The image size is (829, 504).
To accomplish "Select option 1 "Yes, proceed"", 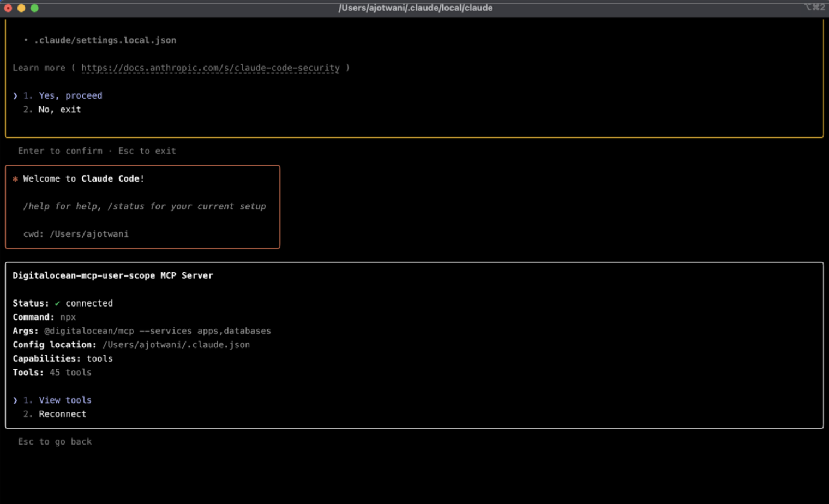I will click(x=70, y=95).
